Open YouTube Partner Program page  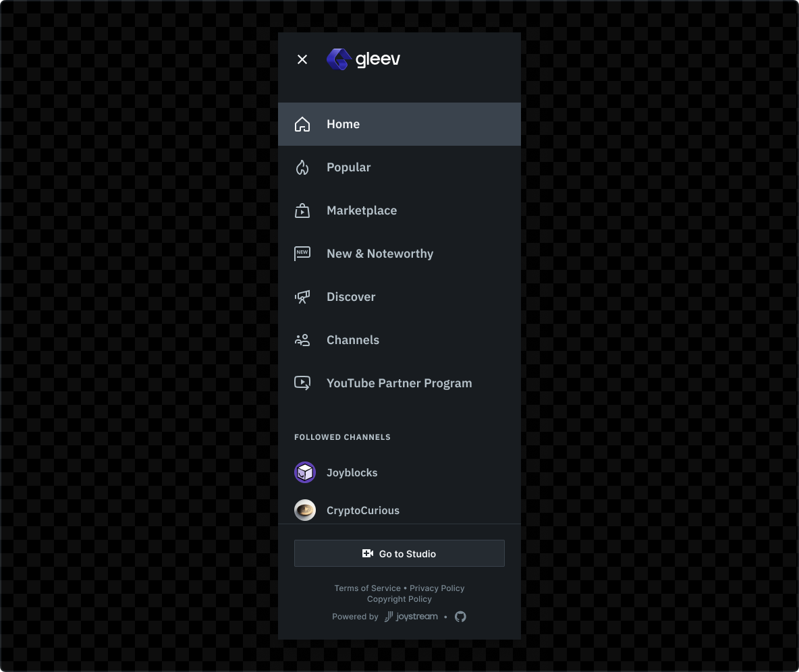(399, 383)
